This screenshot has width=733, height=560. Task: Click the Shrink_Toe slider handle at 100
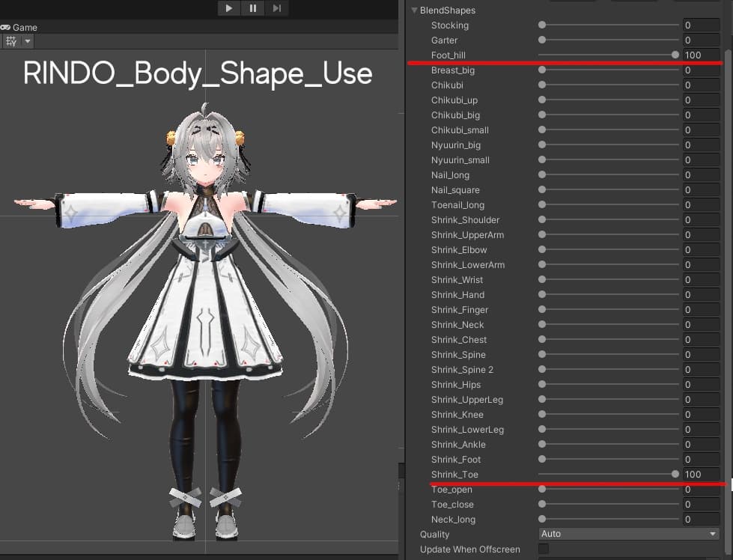675,474
